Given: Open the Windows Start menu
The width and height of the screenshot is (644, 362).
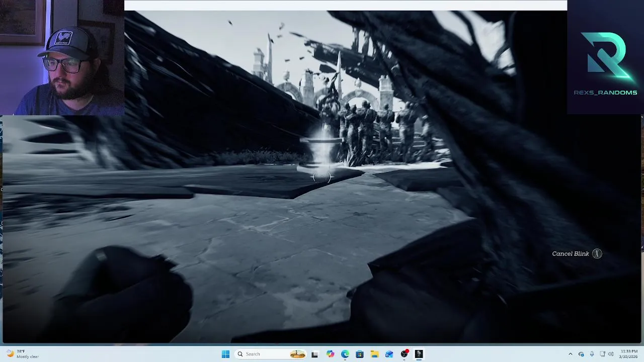Looking at the screenshot, I should (225, 354).
